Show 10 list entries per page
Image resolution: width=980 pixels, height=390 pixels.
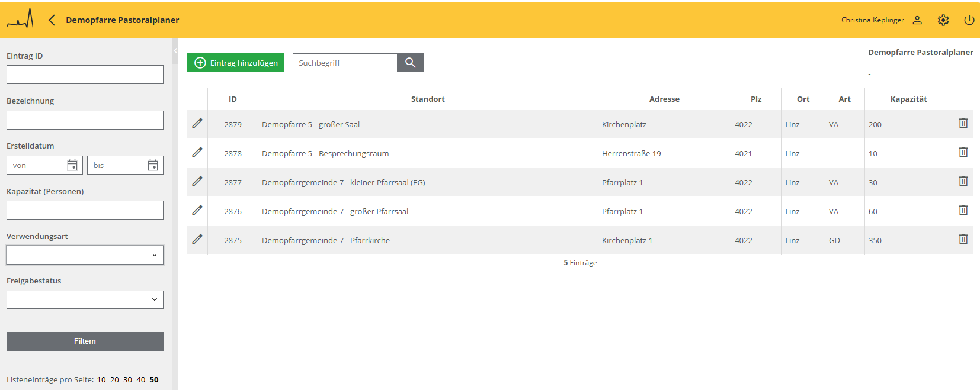pyautogui.click(x=101, y=380)
